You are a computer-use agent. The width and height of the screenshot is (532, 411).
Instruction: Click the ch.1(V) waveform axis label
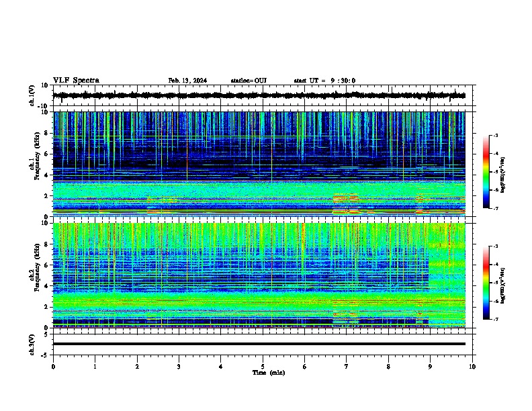pyautogui.click(x=32, y=95)
